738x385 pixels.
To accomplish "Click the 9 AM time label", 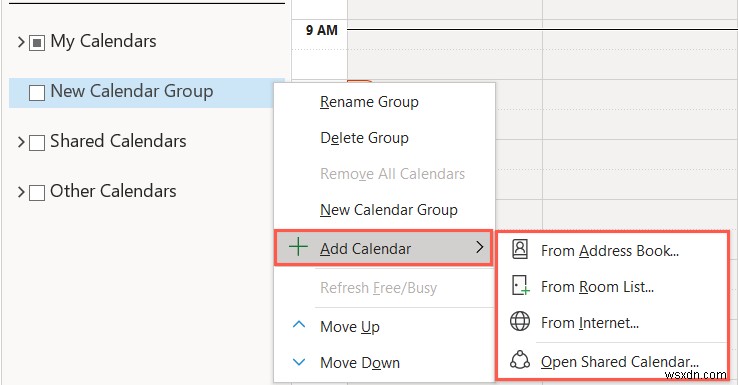I will (321, 30).
